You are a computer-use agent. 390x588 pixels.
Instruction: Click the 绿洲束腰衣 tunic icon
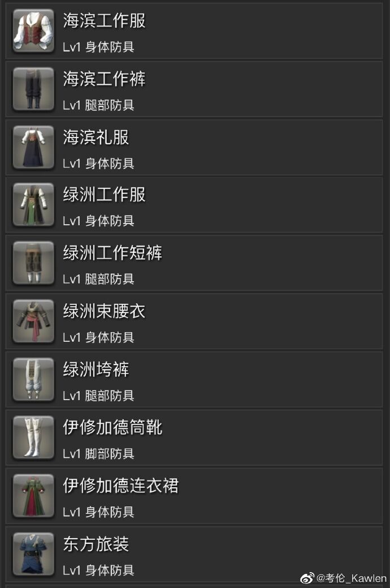coord(34,321)
